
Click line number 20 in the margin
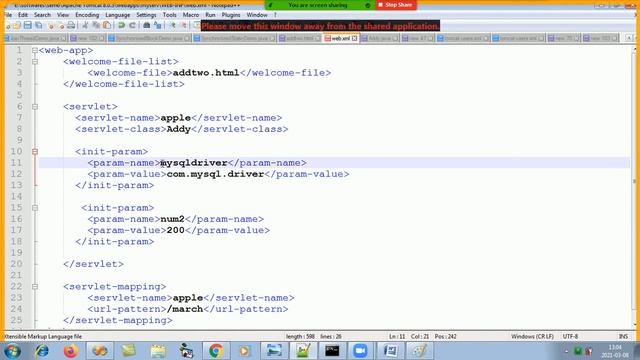point(16,264)
